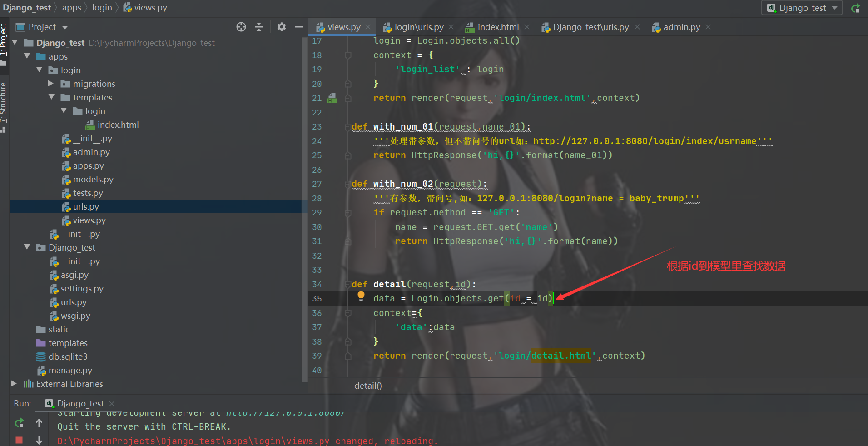
Task: Click the Locate/Scroll from Source icon
Action: (241, 27)
